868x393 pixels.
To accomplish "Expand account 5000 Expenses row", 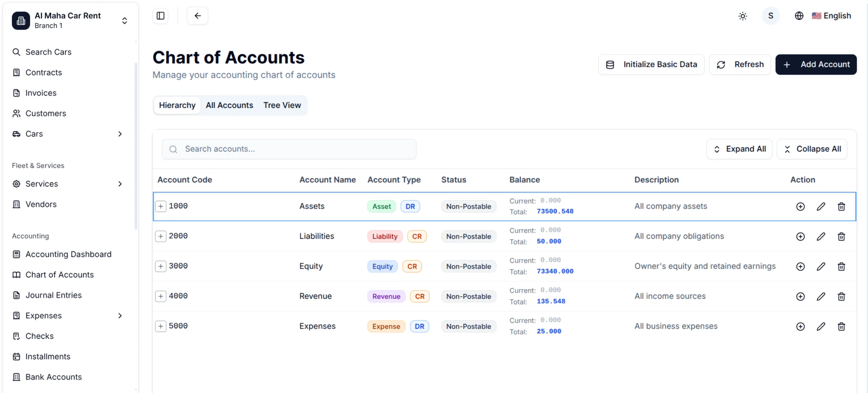I will [x=161, y=326].
